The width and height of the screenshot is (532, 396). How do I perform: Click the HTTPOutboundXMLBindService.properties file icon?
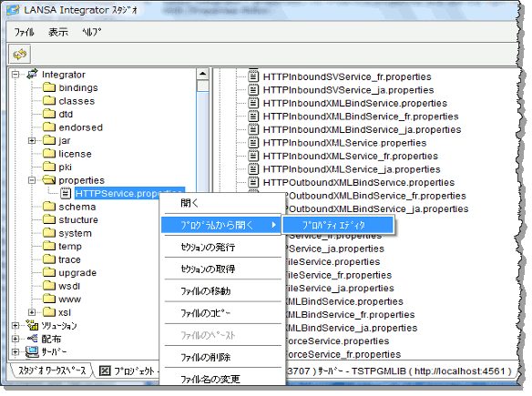(252, 182)
